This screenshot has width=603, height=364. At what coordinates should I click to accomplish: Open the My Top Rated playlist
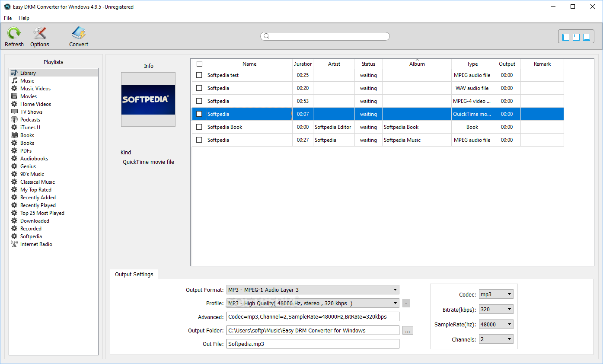click(36, 190)
